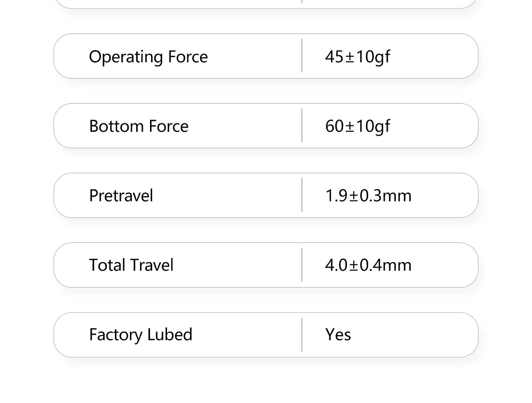The width and height of the screenshot is (532, 403).
Task: Select the 60±10gf bottom force value
Action: [x=357, y=127]
